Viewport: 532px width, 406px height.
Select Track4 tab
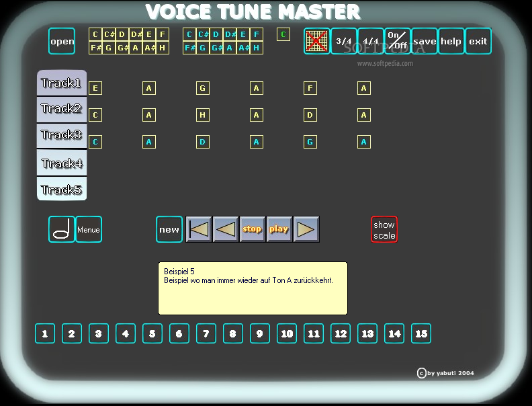[62, 163]
